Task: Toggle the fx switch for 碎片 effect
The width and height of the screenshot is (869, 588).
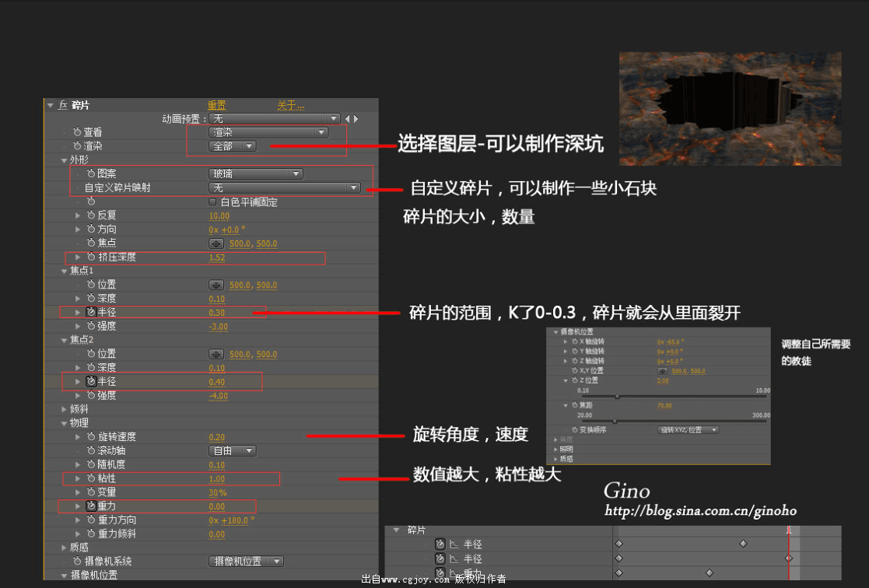Action: pyautogui.click(x=62, y=105)
